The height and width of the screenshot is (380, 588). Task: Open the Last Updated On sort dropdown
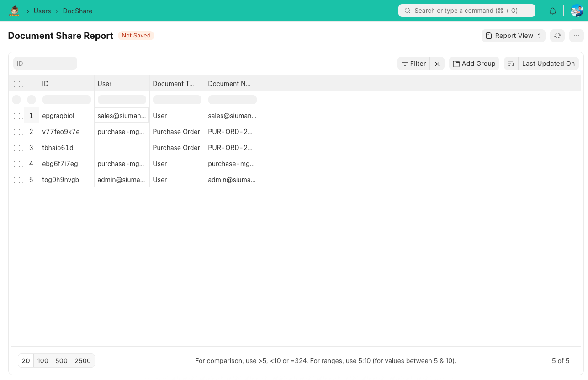pos(548,64)
